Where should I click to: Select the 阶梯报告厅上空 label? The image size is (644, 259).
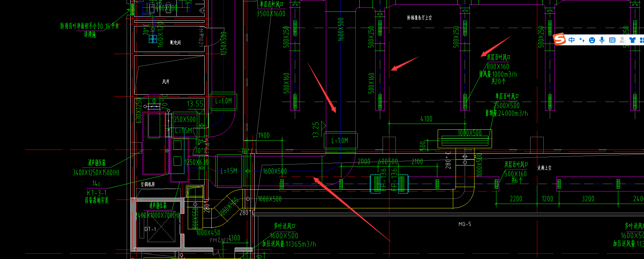(419, 18)
